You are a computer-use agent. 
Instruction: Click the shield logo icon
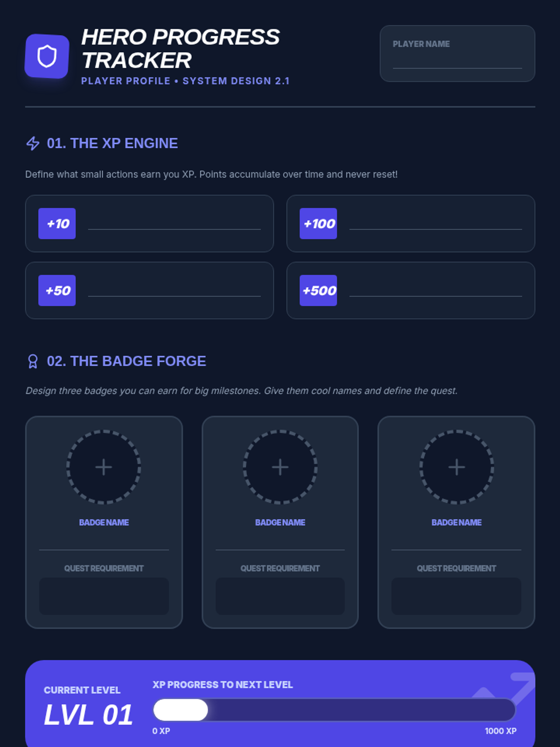click(47, 56)
